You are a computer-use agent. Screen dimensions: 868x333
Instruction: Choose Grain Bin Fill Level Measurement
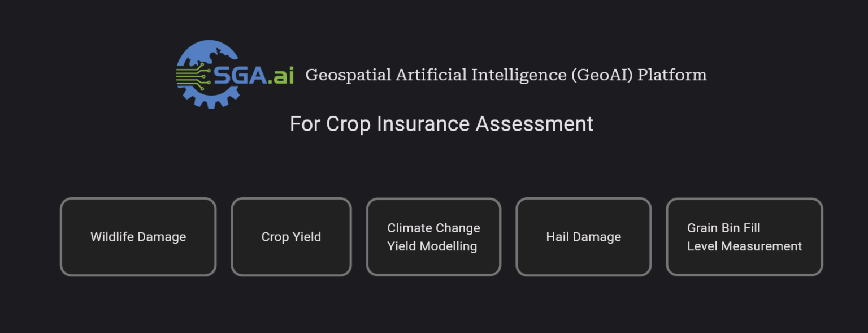click(744, 237)
